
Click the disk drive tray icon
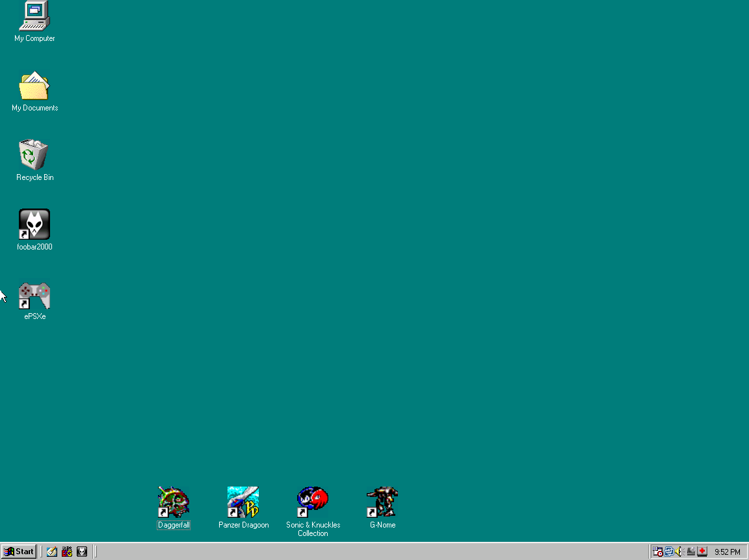click(x=690, y=552)
